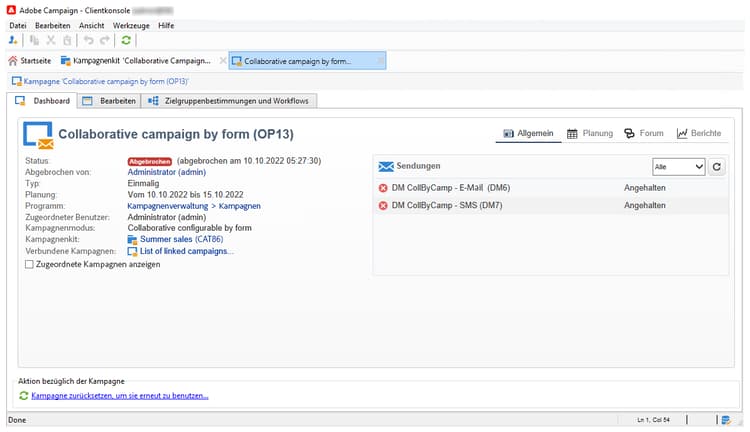This screenshot has height=432, width=750.
Task: Click the Abgebrochen status badge
Action: pyautogui.click(x=150, y=162)
